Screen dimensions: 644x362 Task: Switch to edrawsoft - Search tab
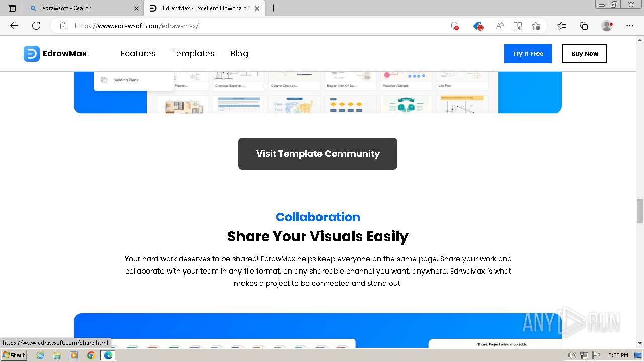point(83,8)
